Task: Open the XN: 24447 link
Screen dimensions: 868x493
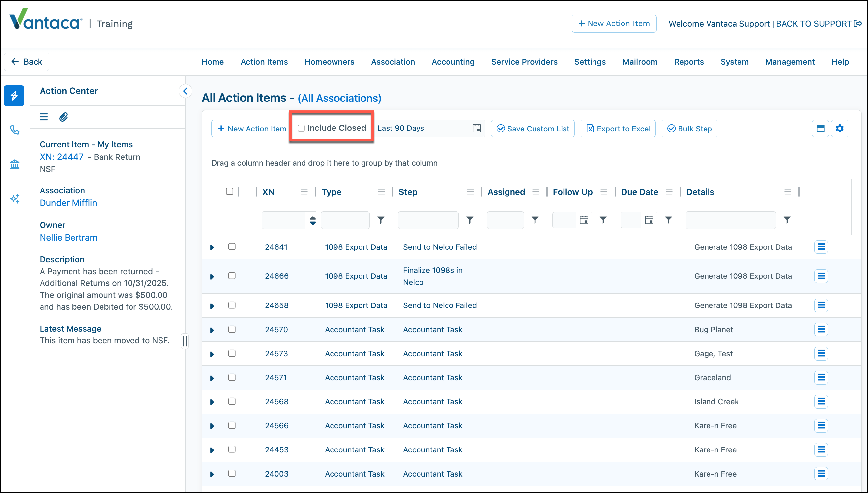Action: [62, 157]
